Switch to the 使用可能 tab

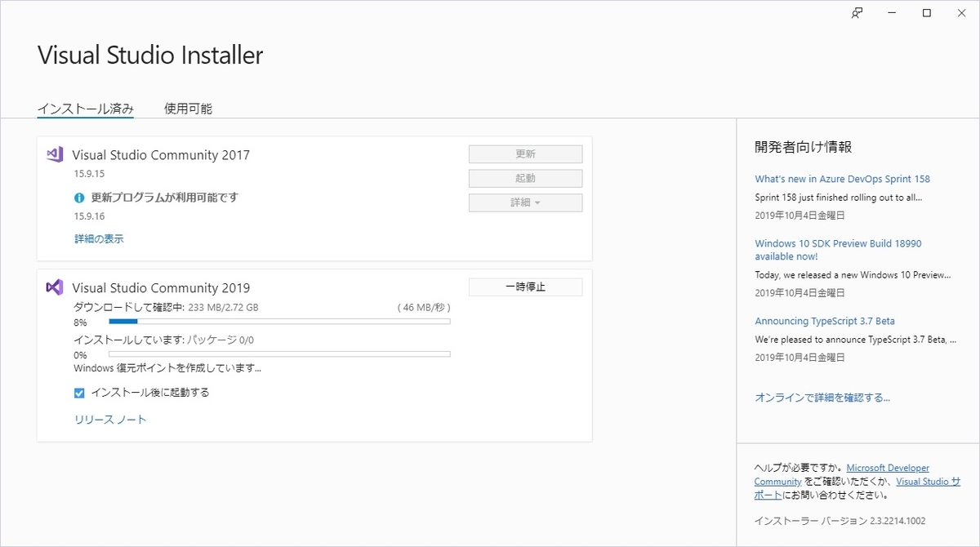click(x=186, y=108)
